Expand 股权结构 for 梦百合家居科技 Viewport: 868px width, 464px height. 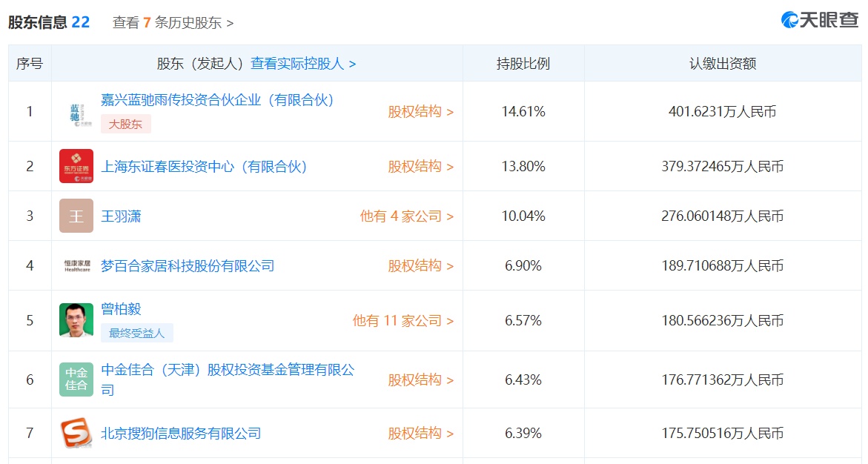420,265
